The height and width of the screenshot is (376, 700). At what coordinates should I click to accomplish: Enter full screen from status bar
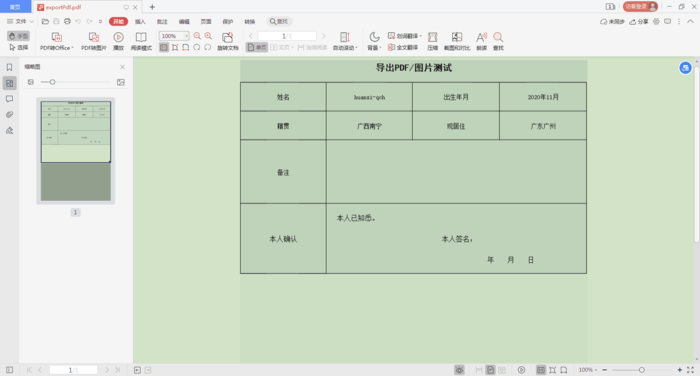(690, 370)
